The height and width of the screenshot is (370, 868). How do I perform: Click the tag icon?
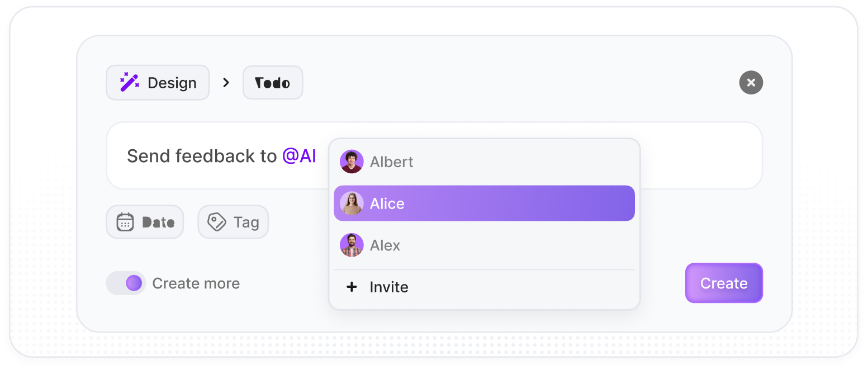pyautogui.click(x=216, y=222)
